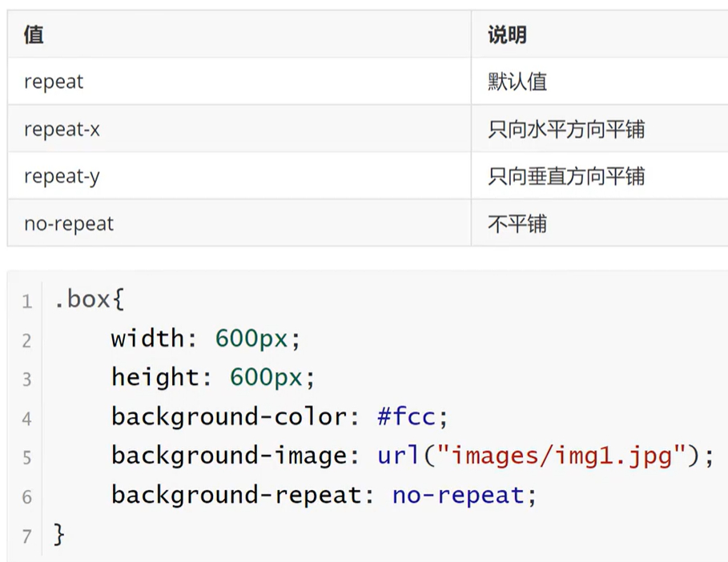Click the "background-repeat" property name
The height and width of the screenshot is (562, 728).
coord(235,495)
